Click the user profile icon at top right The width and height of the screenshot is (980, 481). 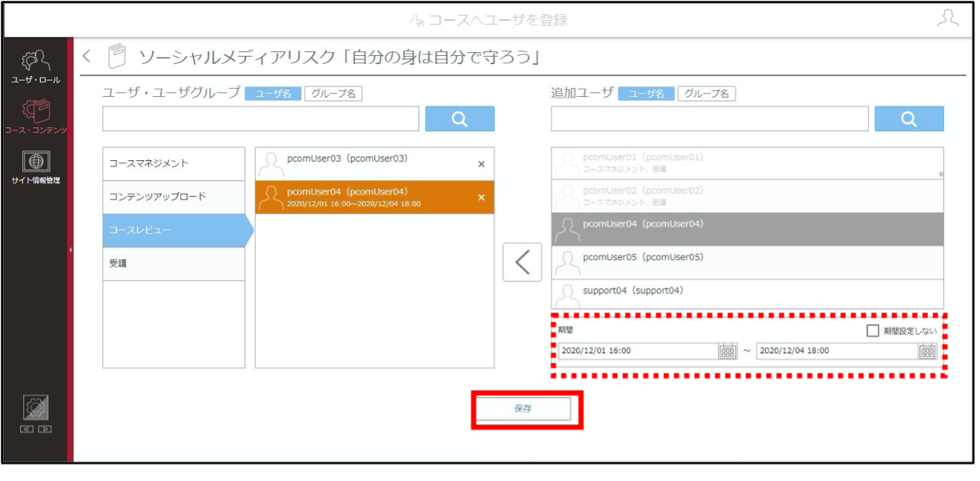click(947, 18)
